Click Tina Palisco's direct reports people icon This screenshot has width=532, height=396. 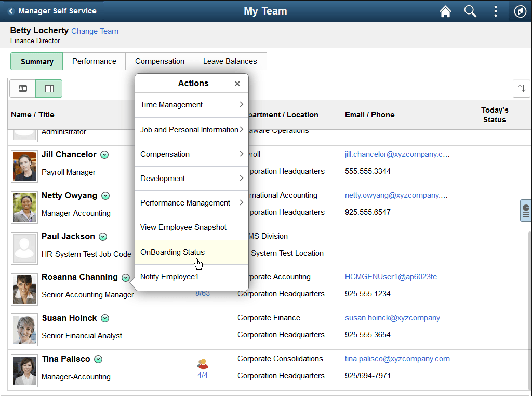point(202,364)
